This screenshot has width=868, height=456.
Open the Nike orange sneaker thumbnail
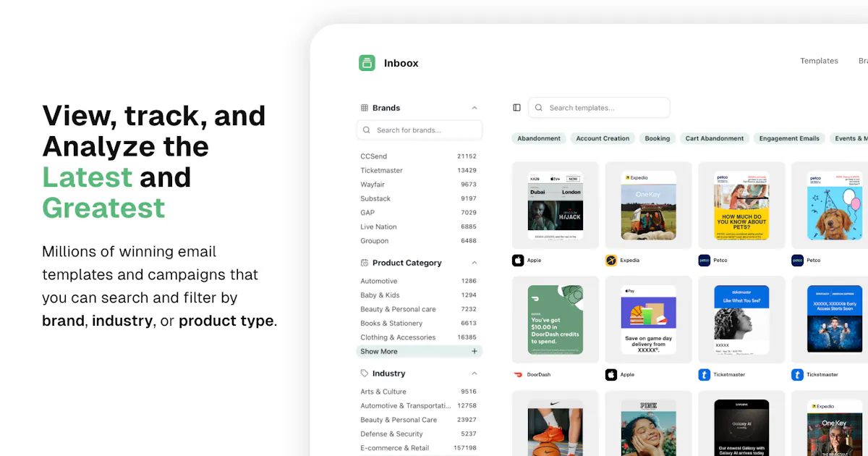click(556, 423)
